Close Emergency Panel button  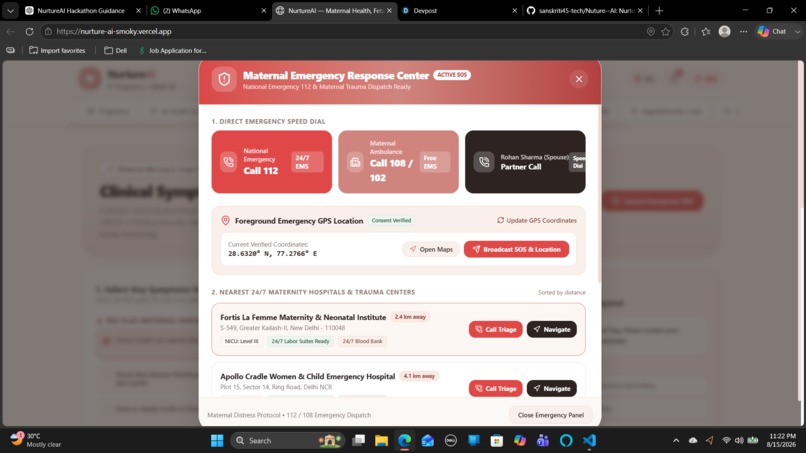click(551, 415)
